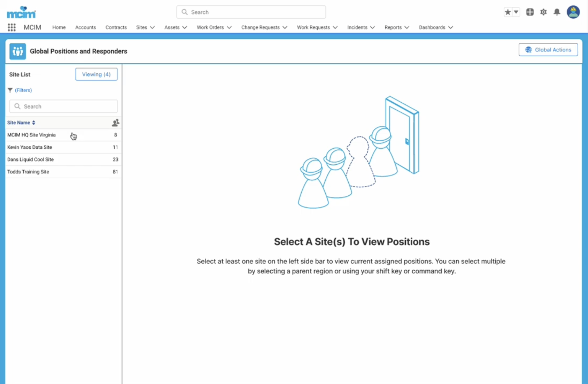Screen dimensions: 588x384
Task: Select Kevin Yaos Data Site
Action: (63, 147)
